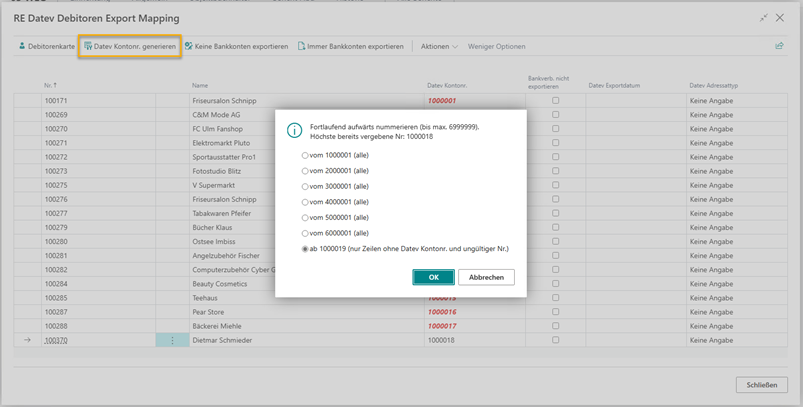Click the Datev Adressattyp column header
803x407 pixels.
coord(716,86)
